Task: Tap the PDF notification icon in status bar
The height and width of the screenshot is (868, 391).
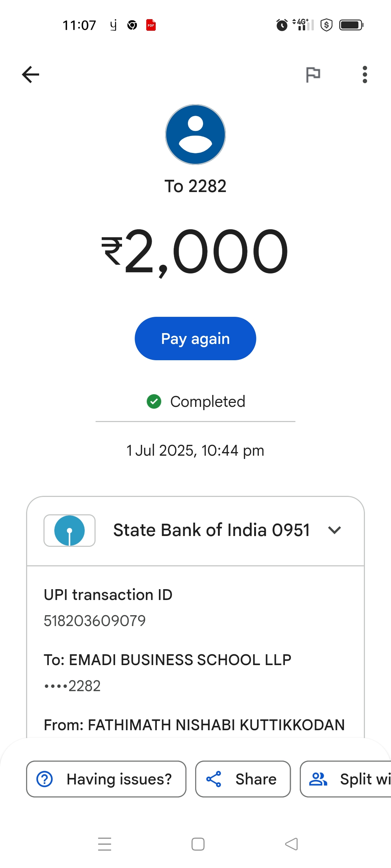Action: click(x=151, y=25)
